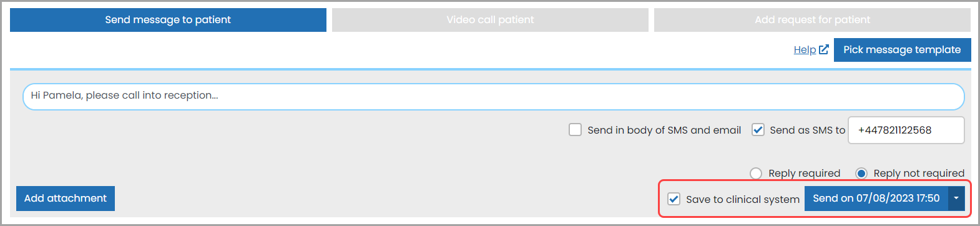Toggle the Save to clinical system checkbox

(674, 199)
